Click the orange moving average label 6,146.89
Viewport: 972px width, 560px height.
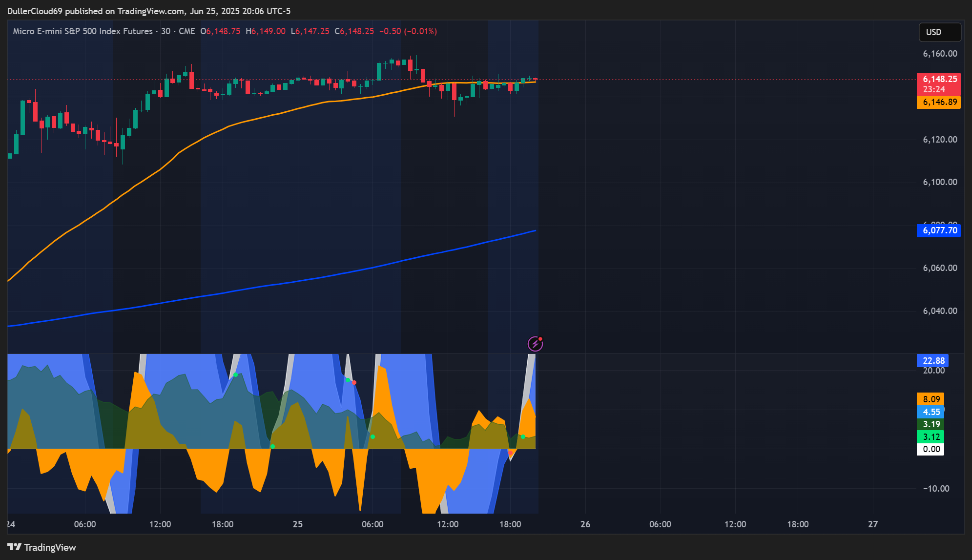point(938,102)
